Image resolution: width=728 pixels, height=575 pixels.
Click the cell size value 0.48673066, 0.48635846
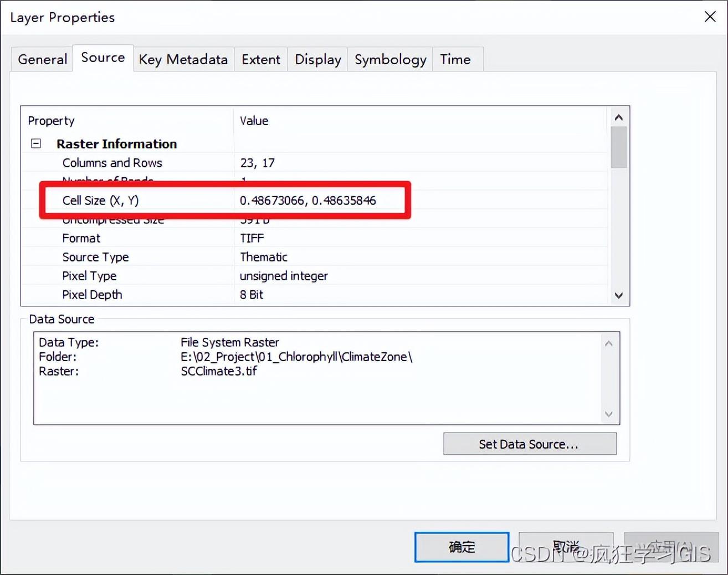308,201
